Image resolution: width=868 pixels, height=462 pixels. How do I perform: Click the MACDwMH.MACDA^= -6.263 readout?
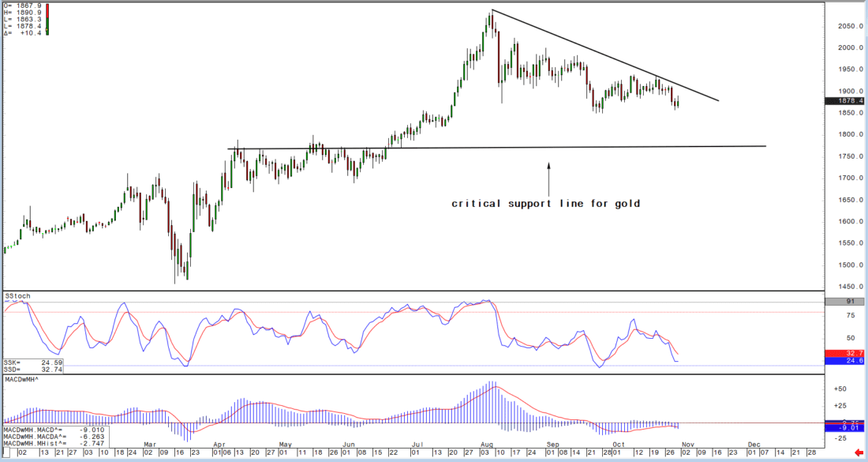point(54,437)
